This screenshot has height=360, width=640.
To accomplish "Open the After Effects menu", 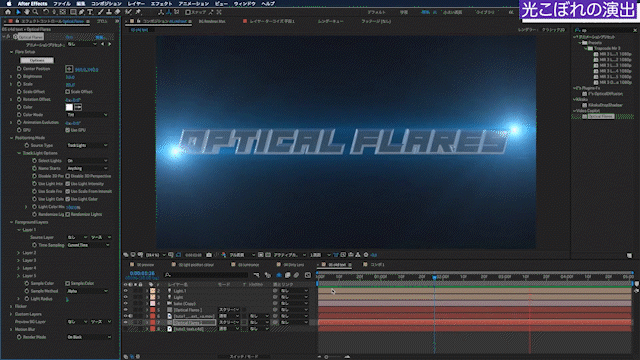I will [x=32, y=3].
